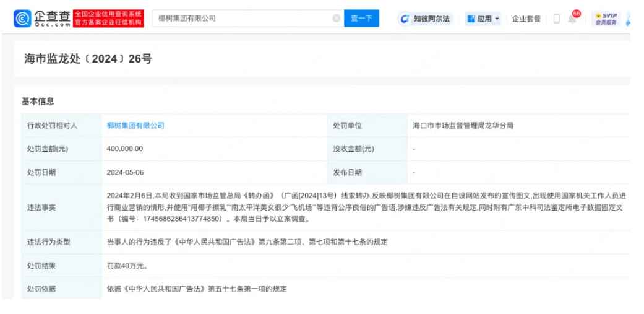Click the 2024-05-06 penalty date value

(x=126, y=172)
